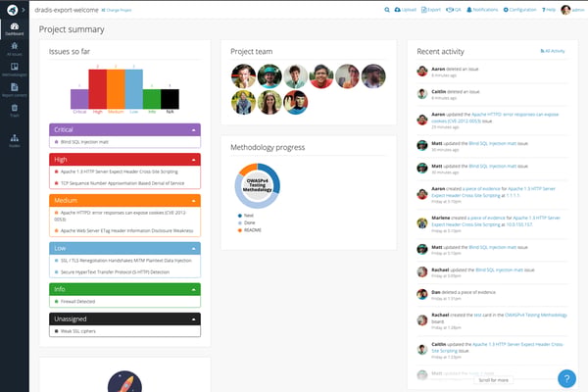Image resolution: width=588 pixels, height=392 pixels.
Task: Click the Change Project link
Action: 117,10
